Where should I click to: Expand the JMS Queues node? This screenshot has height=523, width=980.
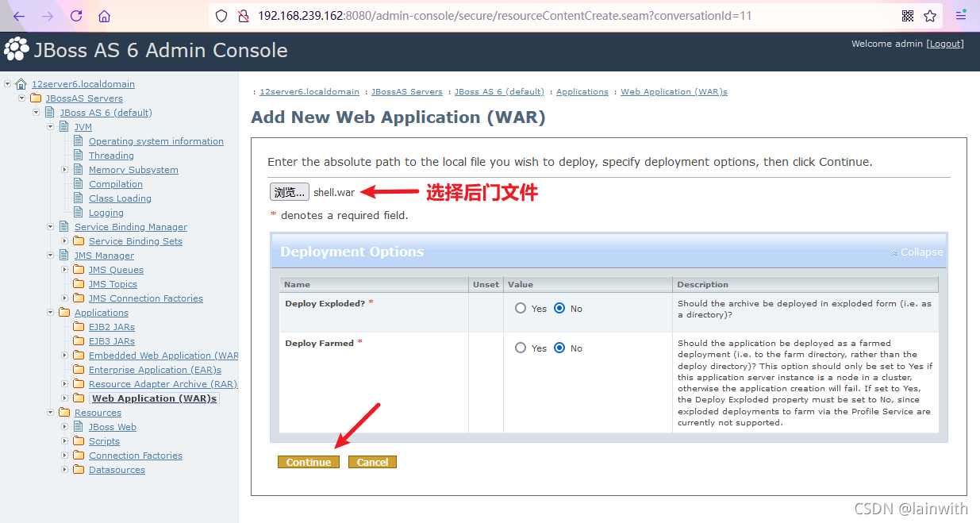pos(65,270)
